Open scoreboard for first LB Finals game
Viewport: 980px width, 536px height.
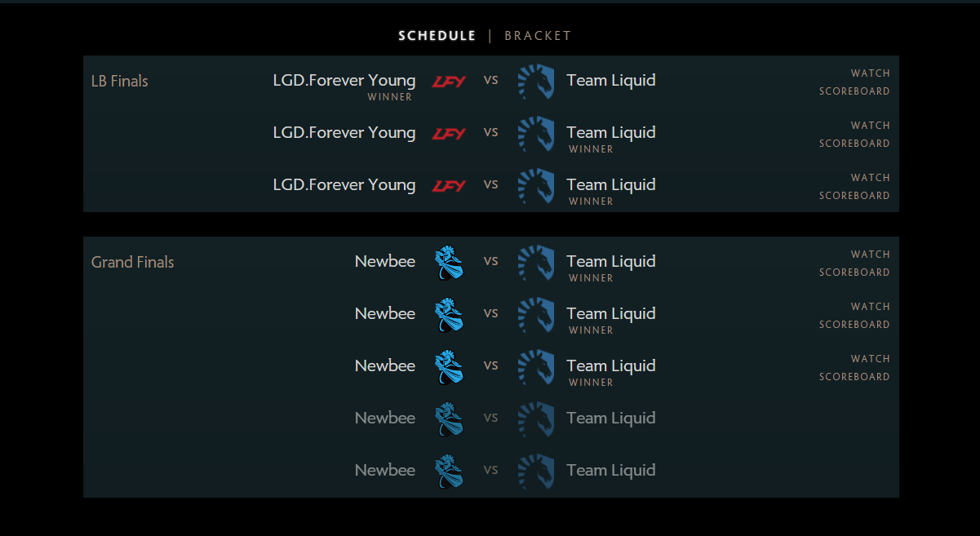pos(854,91)
